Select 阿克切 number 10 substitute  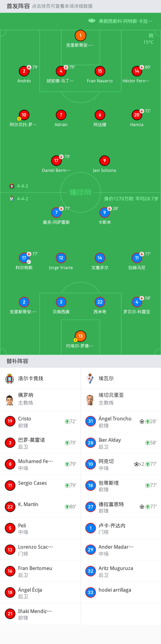121,464
